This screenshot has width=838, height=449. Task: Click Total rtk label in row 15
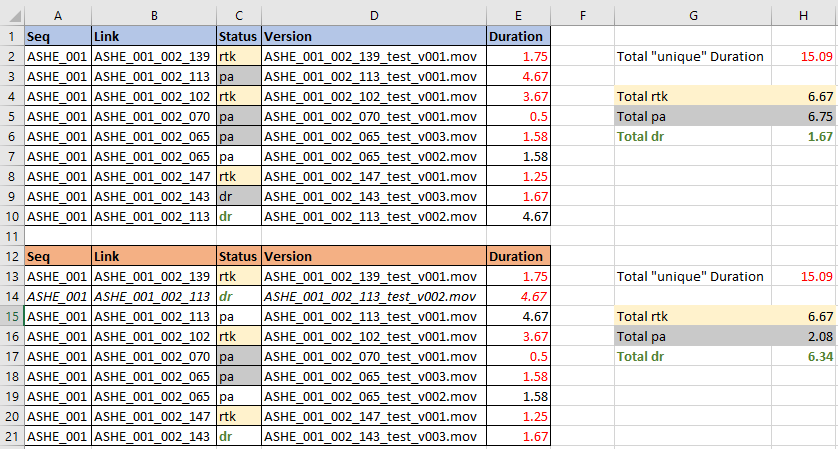coord(693,316)
